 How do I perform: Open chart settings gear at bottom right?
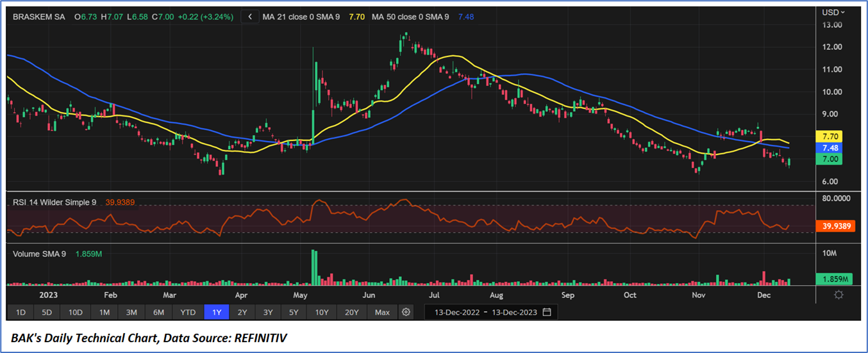point(839,295)
